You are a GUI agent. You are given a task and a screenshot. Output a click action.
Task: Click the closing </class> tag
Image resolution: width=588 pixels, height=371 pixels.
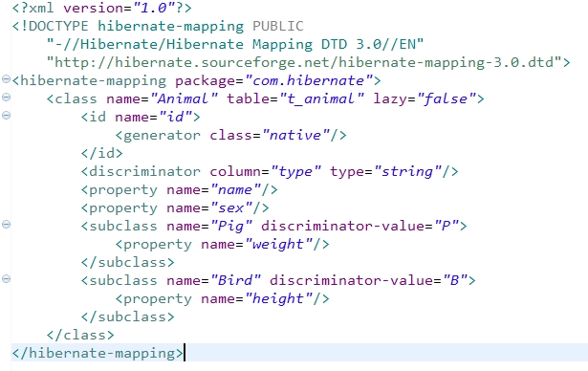[x=80, y=335]
